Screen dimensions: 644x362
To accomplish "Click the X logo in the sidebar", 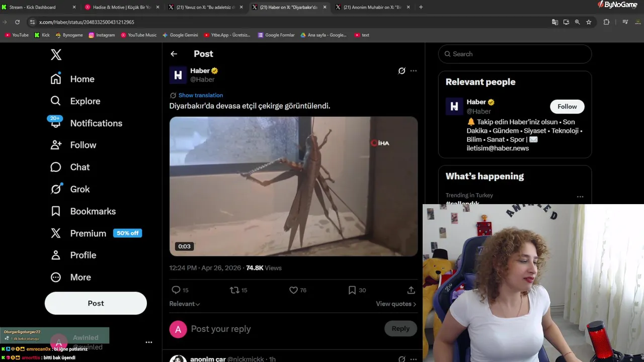I will coord(56,54).
